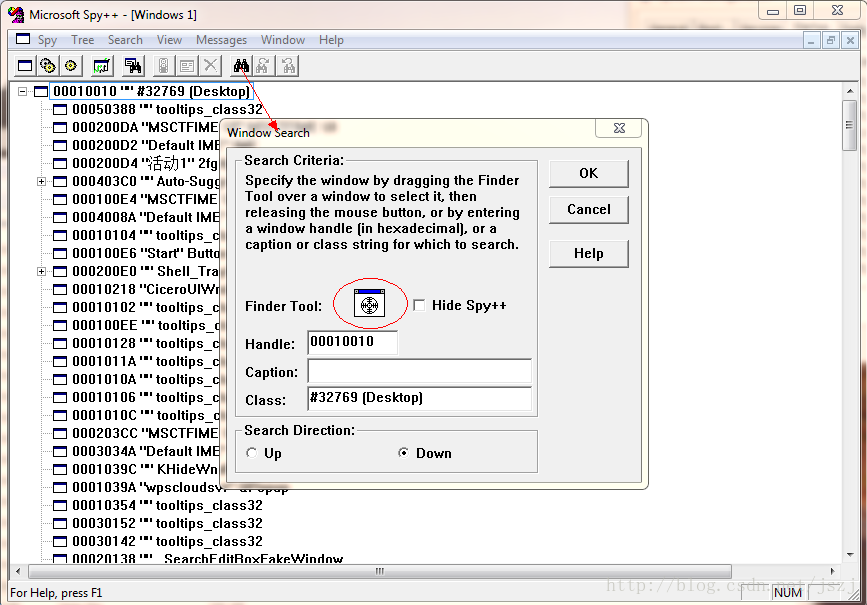Select the 0001039C KHideWnd tree row
The height and width of the screenshot is (605, 867).
(145, 470)
